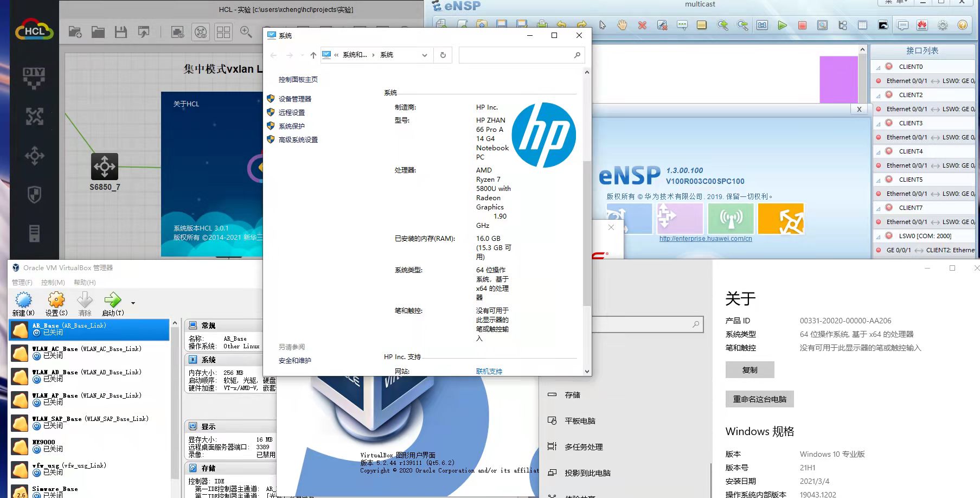Screen dimensions: 980x498
Task: Click refresh button in System window
Action: pyautogui.click(x=443, y=55)
